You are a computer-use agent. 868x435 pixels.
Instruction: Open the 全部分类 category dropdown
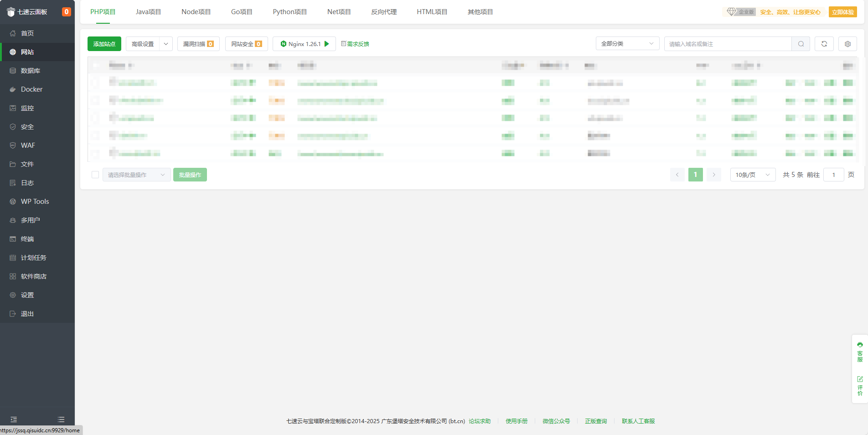click(x=627, y=44)
